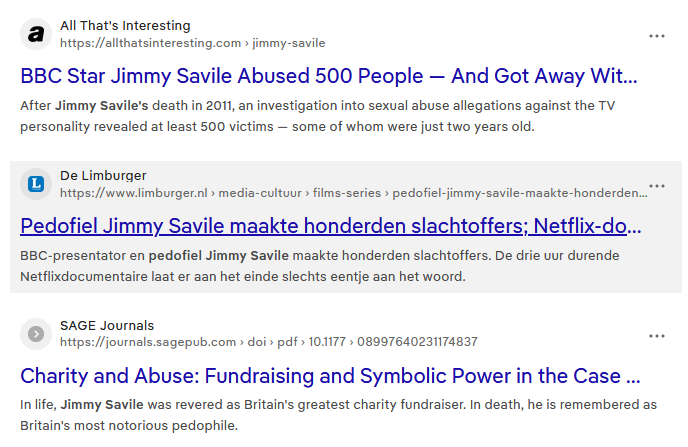This screenshot has width=688, height=447.
Task: Expand more options for SAGE Journals result
Action: point(657,336)
